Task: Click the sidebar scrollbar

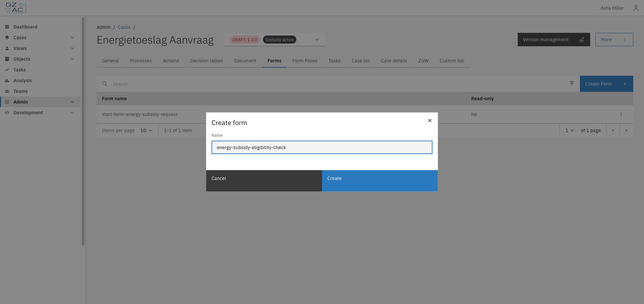Action: coord(83,131)
